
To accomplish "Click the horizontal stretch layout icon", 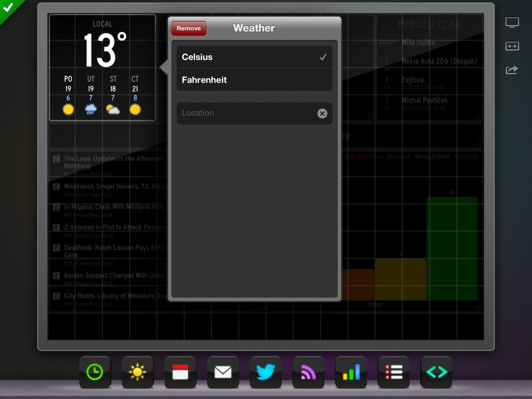I will [512, 46].
